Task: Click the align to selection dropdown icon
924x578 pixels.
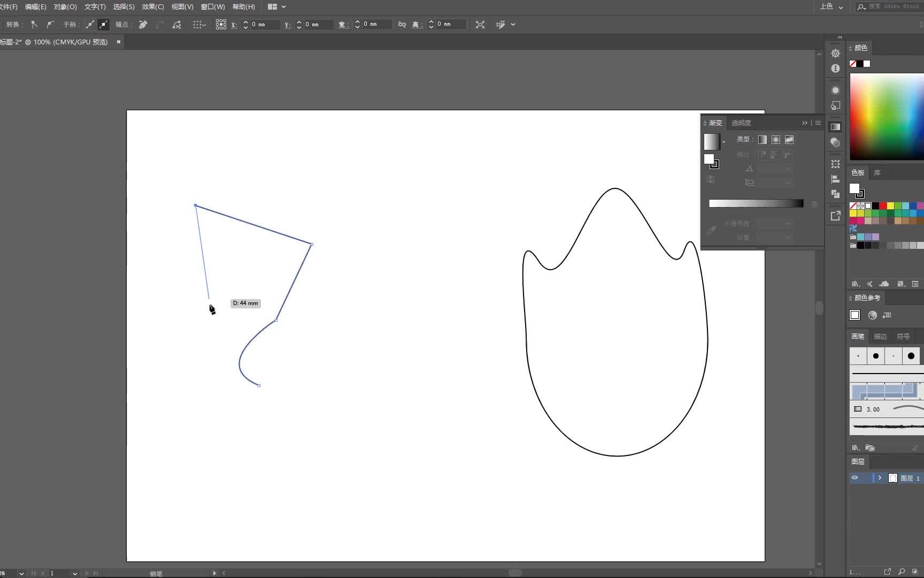Action: tap(199, 25)
